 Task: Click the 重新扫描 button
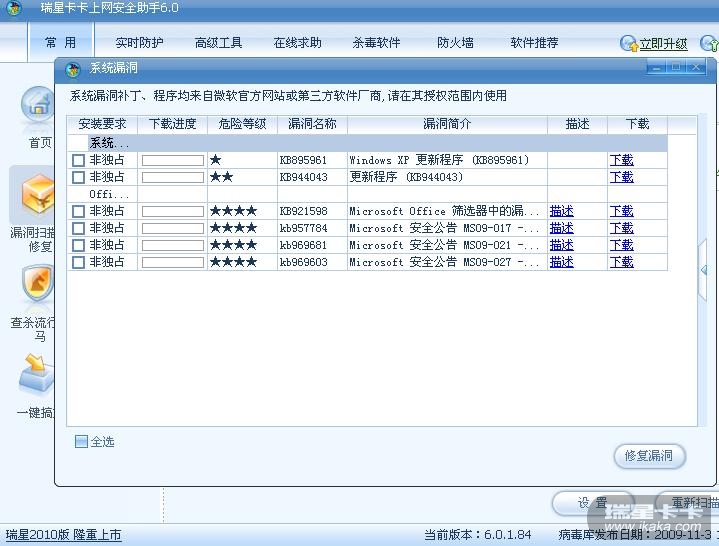point(688,503)
